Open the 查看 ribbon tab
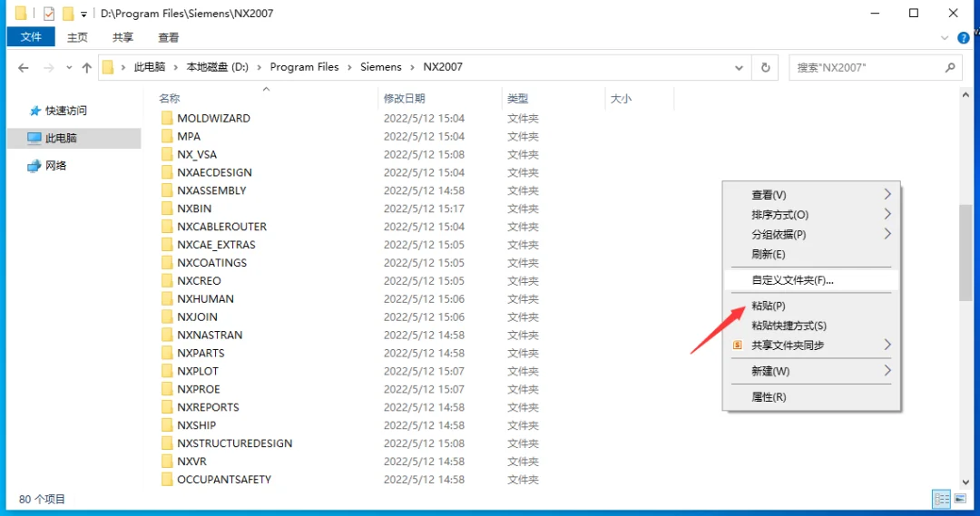Viewport: 980px width, 516px height. (x=168, y=37)
